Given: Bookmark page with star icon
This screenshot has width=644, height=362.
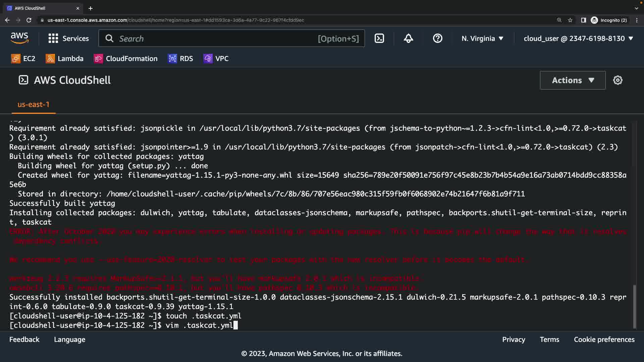Looking at the screenshot, I should [570, 20].
